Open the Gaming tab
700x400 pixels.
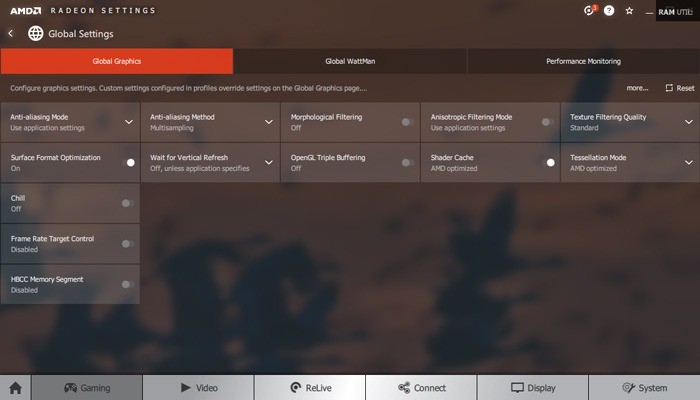tap(87, 388)
